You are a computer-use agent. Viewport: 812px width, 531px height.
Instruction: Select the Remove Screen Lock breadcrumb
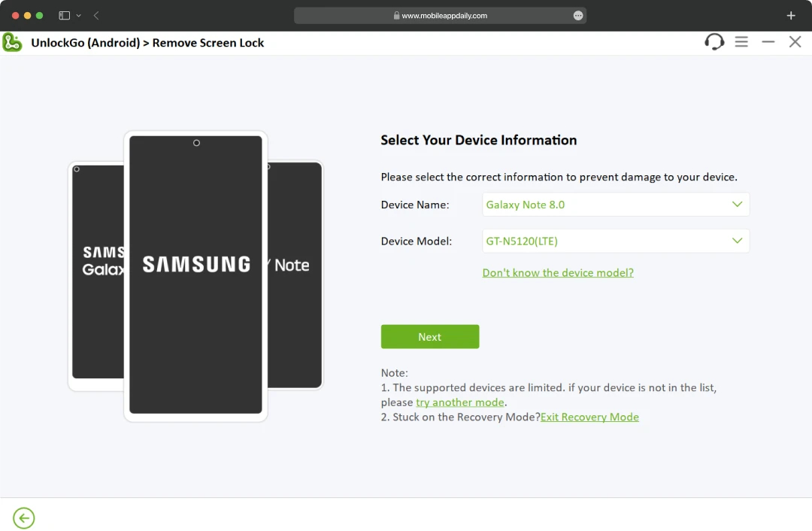[x=208, y=43]
